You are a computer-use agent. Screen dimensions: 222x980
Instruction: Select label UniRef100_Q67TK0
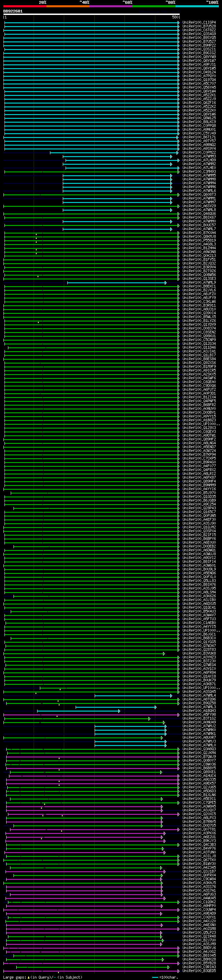click(199, 860)
